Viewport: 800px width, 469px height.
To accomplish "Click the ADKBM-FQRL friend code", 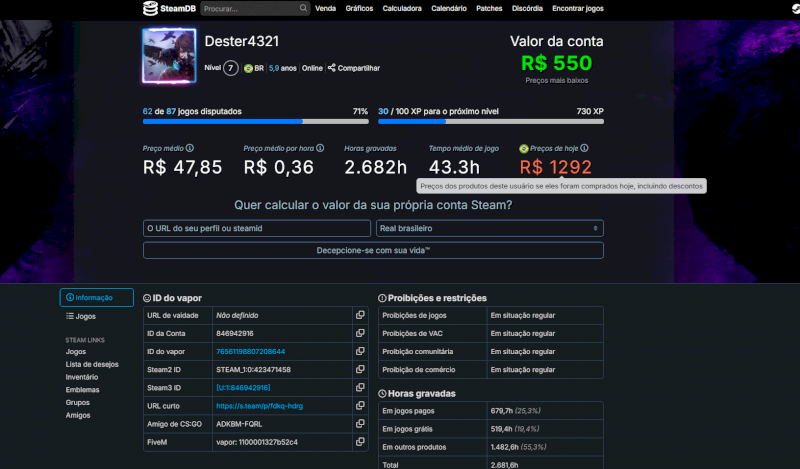I will pos(239,424).
